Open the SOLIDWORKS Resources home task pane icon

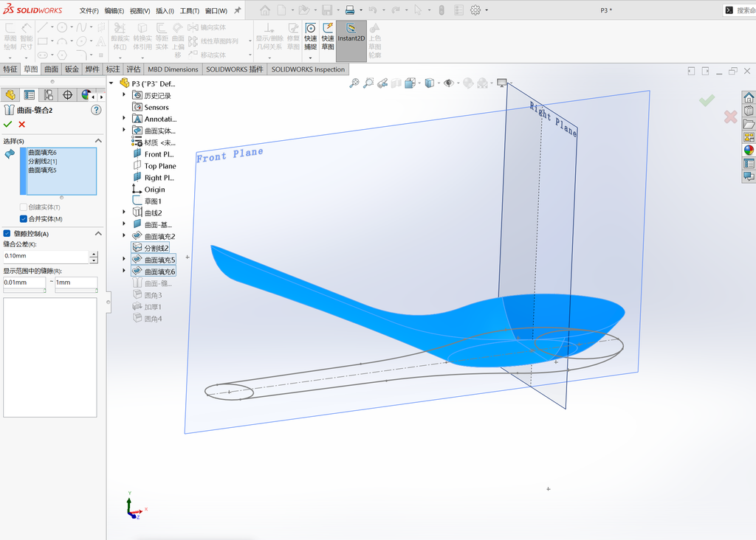[749, 98]
